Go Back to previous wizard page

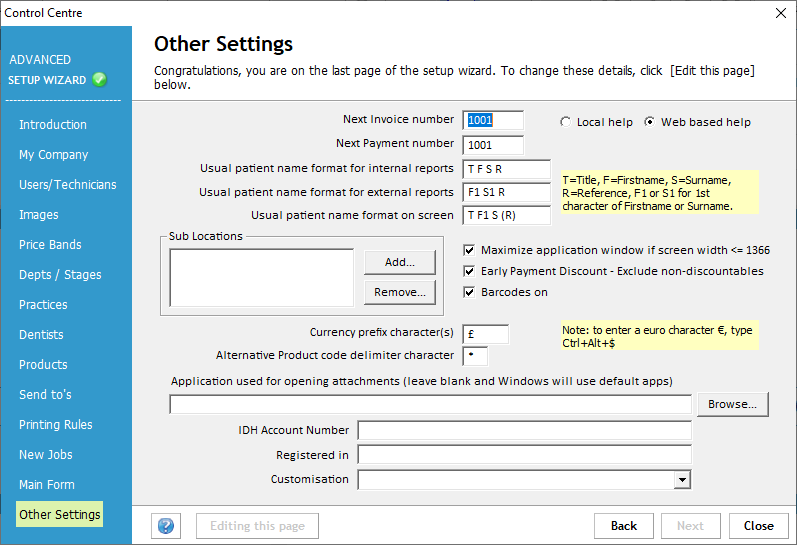coord(624,526)
